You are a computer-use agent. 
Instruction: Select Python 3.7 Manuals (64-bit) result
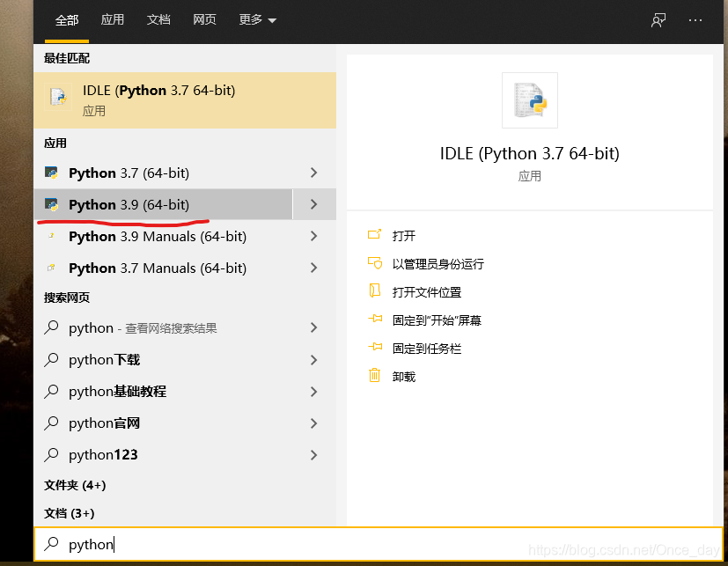(x=164, y=268)
